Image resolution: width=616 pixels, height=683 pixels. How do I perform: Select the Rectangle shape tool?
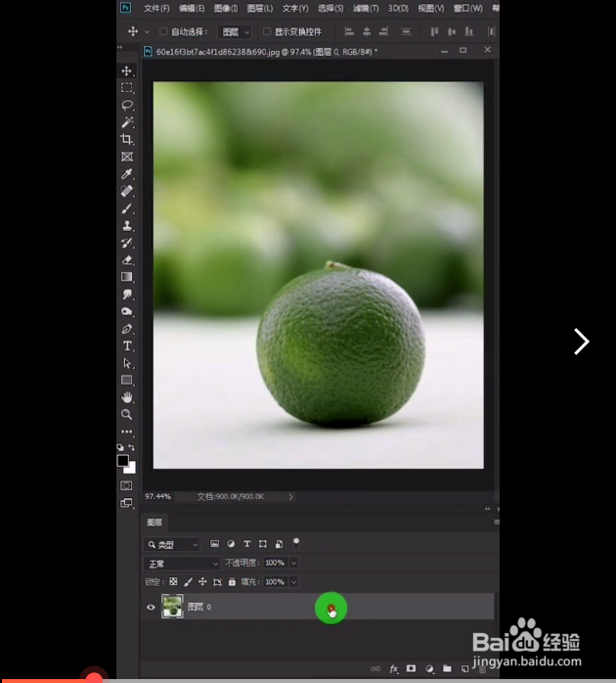[x=127, y=381]
